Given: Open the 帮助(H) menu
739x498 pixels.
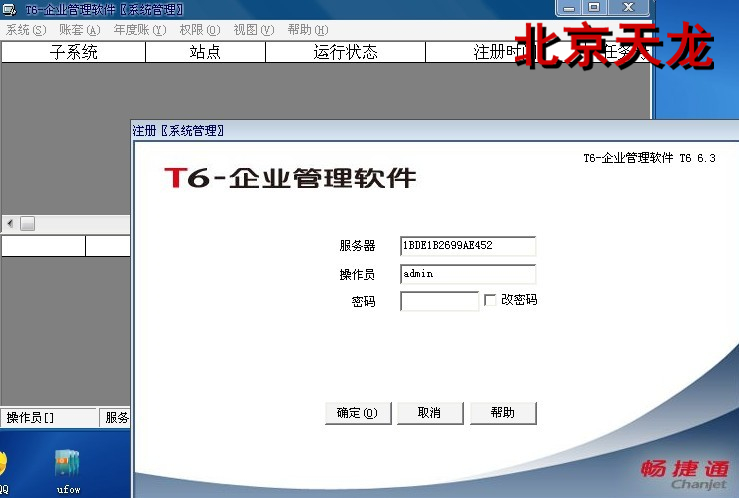Looking at the screenshot, I should coord(308,30).
